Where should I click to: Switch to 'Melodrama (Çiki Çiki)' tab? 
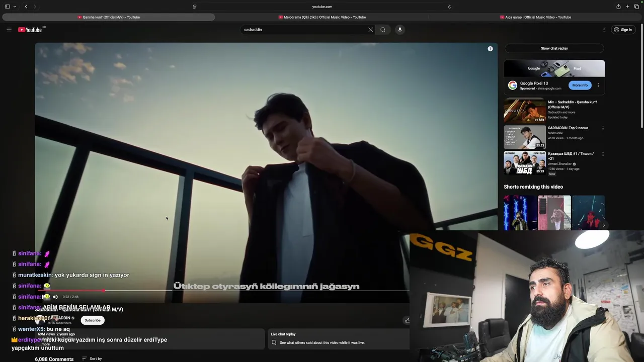click(322, 17)
